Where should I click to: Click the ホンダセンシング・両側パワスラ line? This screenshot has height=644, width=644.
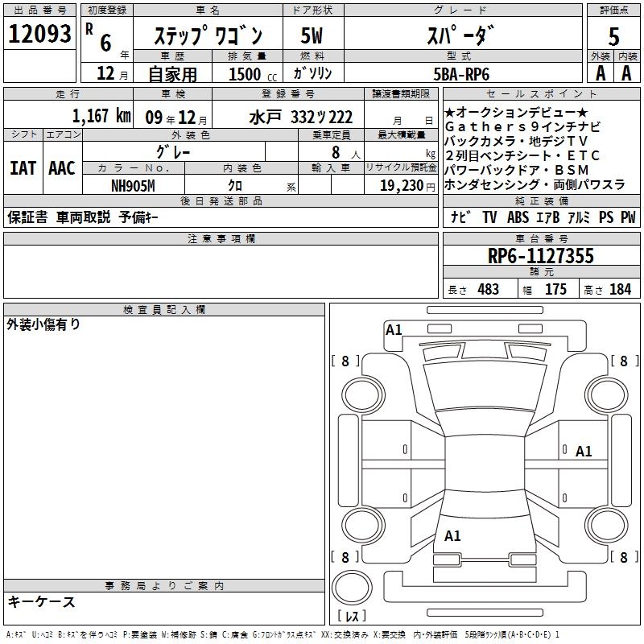tap(535, 185)
